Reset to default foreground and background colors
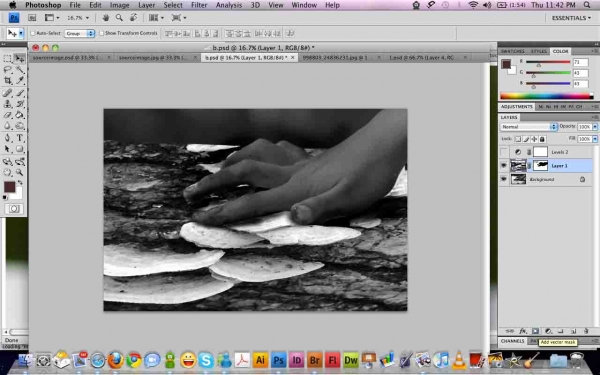 pos(5,197)
